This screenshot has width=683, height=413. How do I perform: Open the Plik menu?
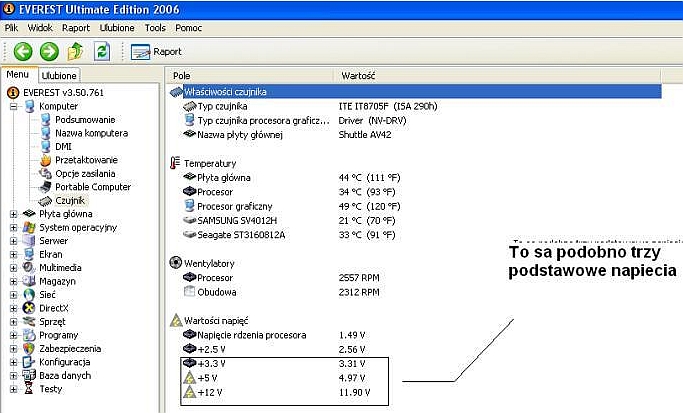(x=11, y=28)
